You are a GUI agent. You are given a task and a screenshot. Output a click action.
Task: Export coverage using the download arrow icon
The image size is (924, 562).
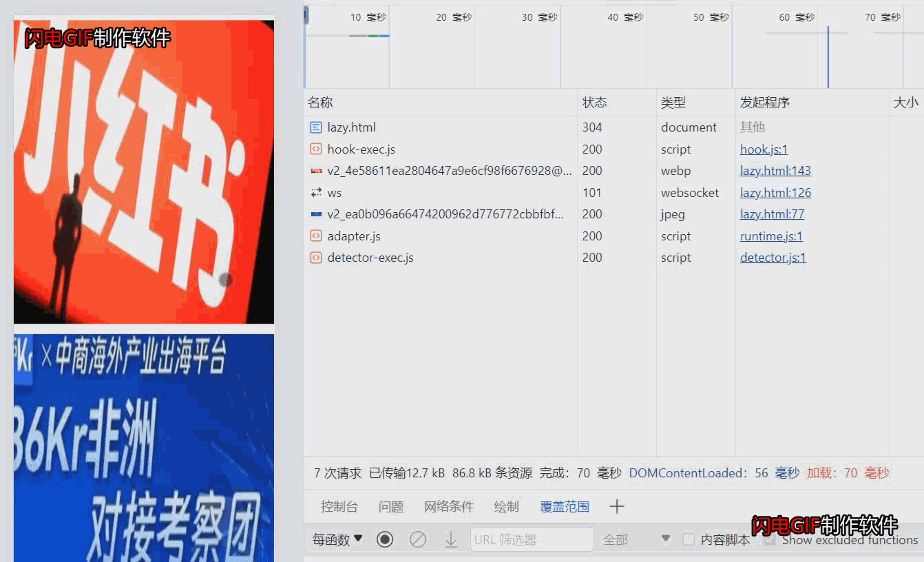451,539
